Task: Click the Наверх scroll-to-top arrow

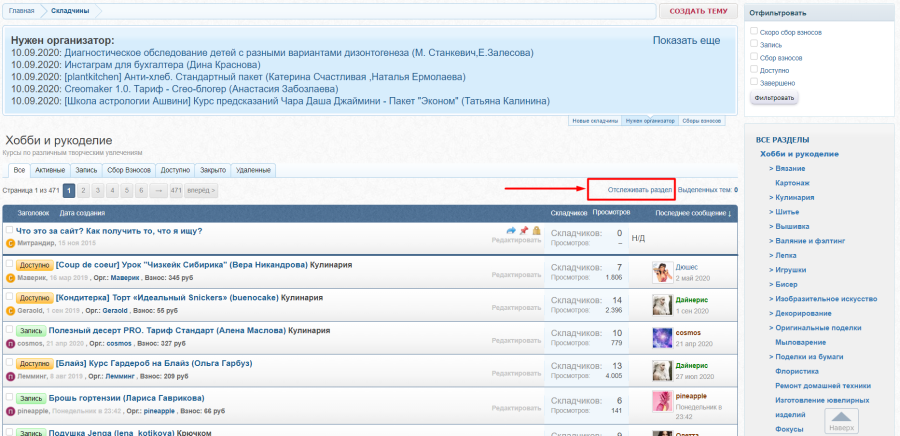Action: pyautogui.click(x=841, y=421)
